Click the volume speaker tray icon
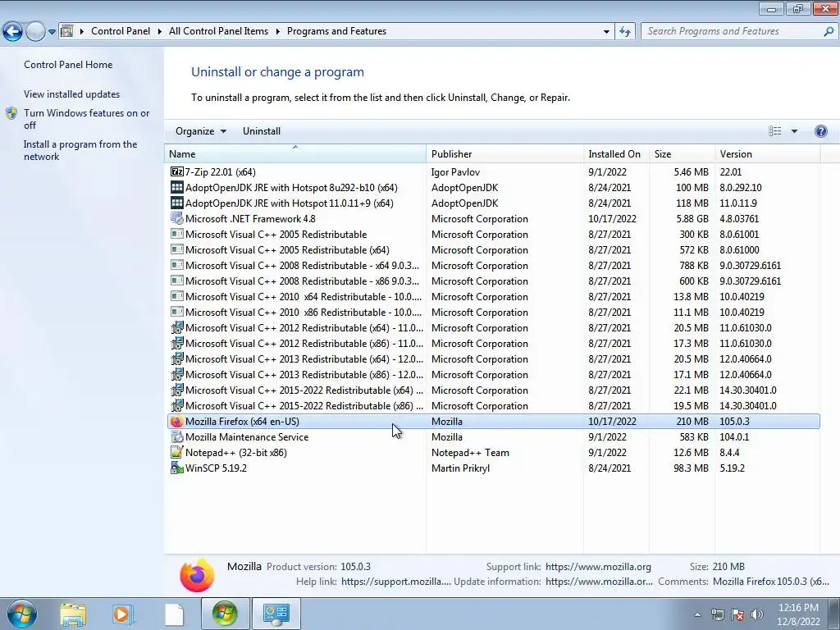 (757, 614)
